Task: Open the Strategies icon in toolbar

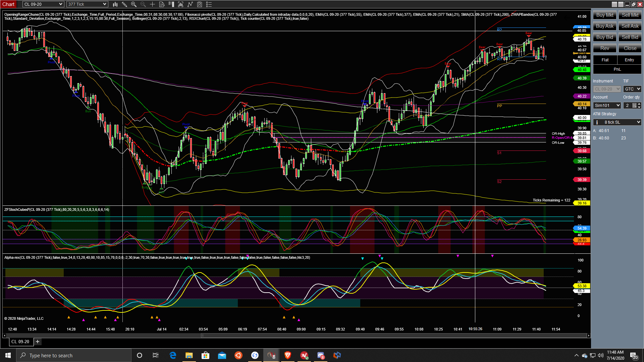Action: (200, 4)
